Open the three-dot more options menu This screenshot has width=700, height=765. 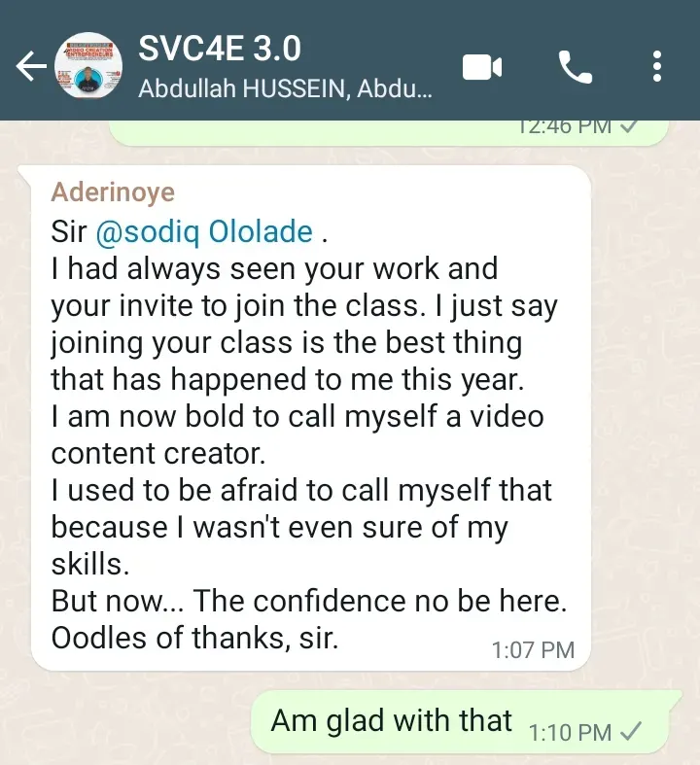657,66
